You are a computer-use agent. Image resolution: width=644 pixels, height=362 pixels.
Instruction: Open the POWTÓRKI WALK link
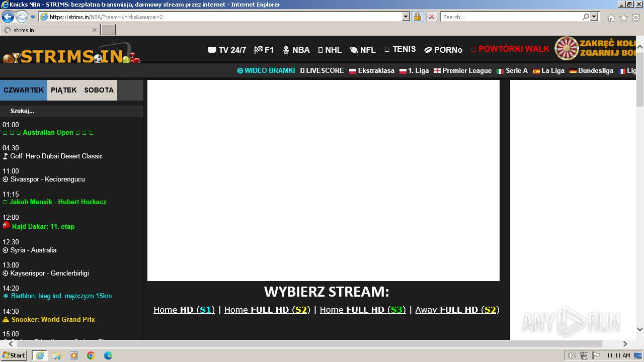(x=510, y=49)
